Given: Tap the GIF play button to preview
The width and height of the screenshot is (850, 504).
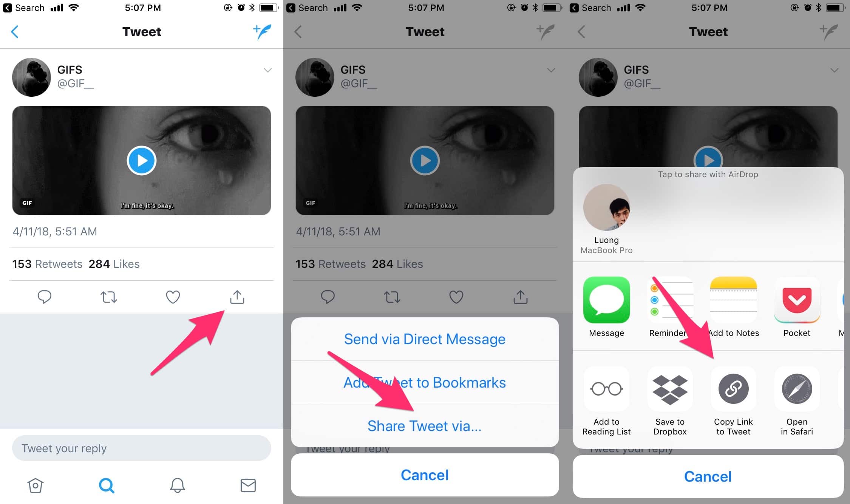Looking at the screenshot, I should 142,159.
